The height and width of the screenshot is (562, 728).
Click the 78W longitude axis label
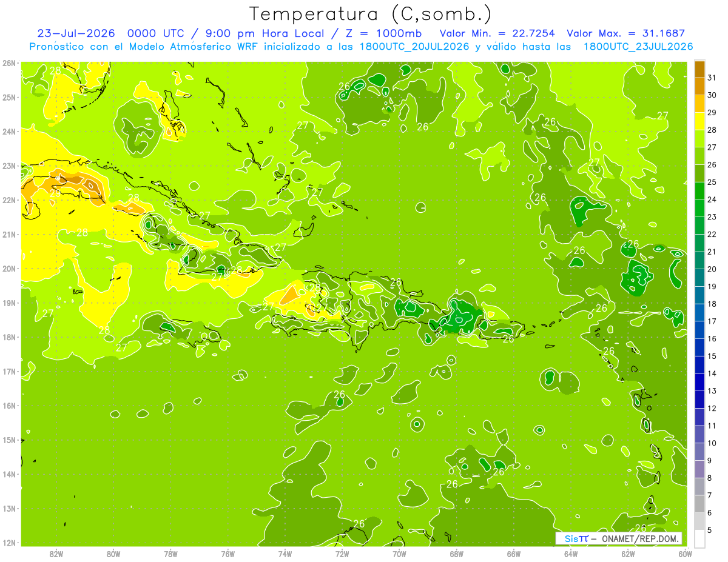pos(170,554)
